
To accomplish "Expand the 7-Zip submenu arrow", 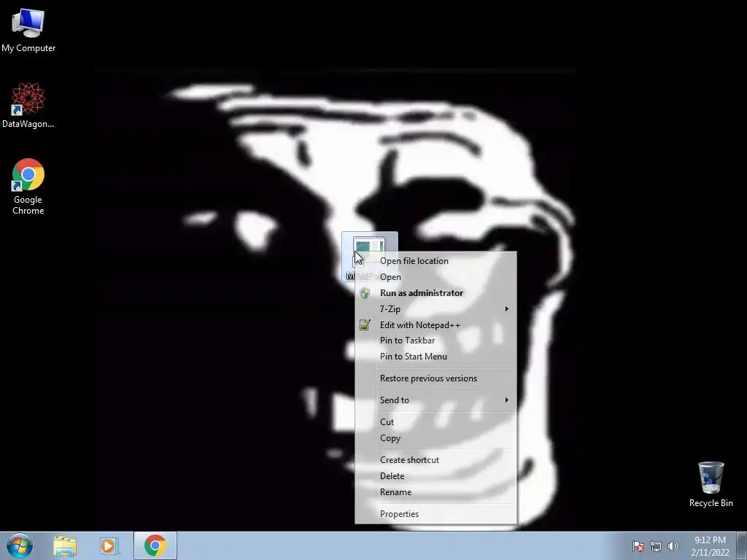I will pyautogui.click(x=507, y=309).
